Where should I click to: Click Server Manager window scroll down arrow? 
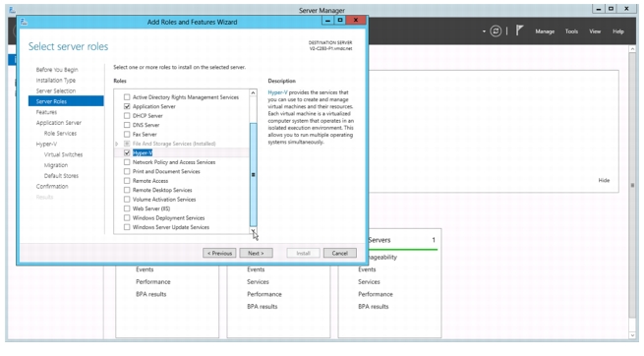click(632, 335)
